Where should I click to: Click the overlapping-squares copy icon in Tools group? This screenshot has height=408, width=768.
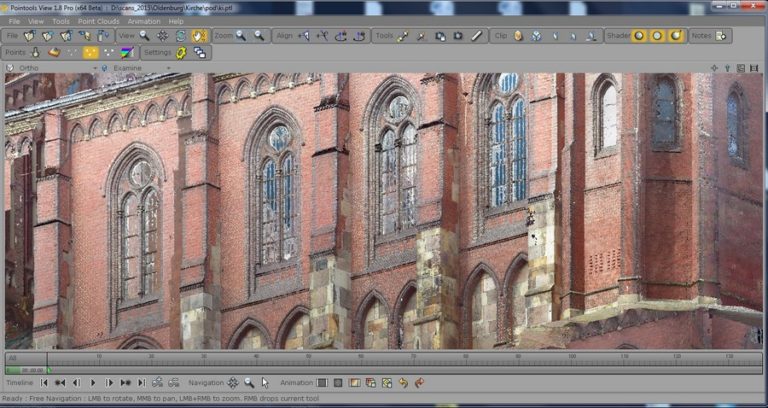click(440, 36)
